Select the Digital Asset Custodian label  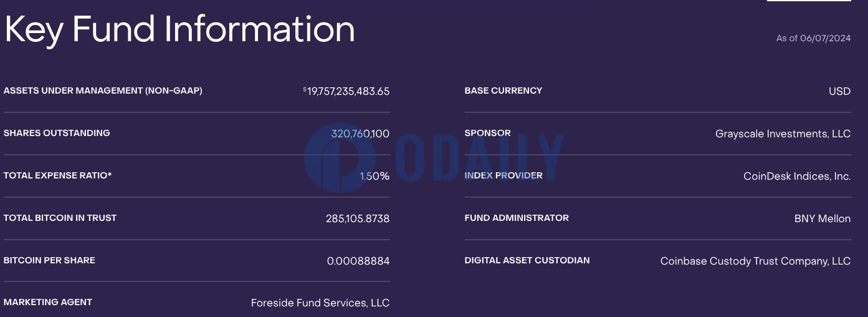point(527,260)
